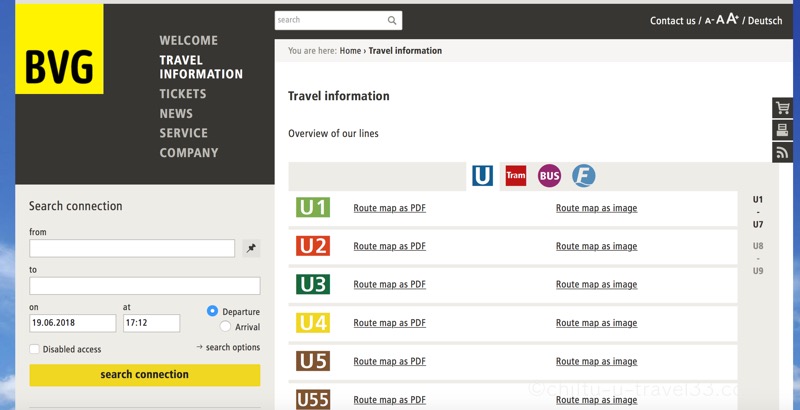Click the time field showing 17:12

[152, 323]
